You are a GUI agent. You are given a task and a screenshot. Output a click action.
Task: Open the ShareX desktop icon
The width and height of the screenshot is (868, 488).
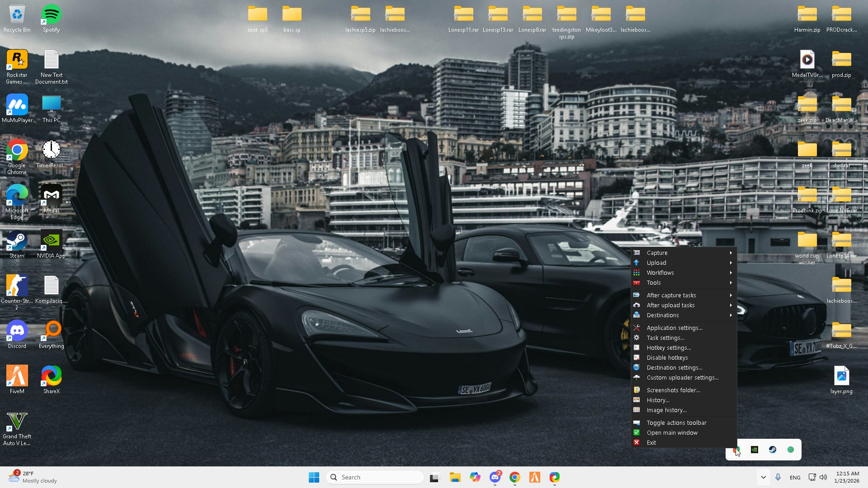(51, 376)
